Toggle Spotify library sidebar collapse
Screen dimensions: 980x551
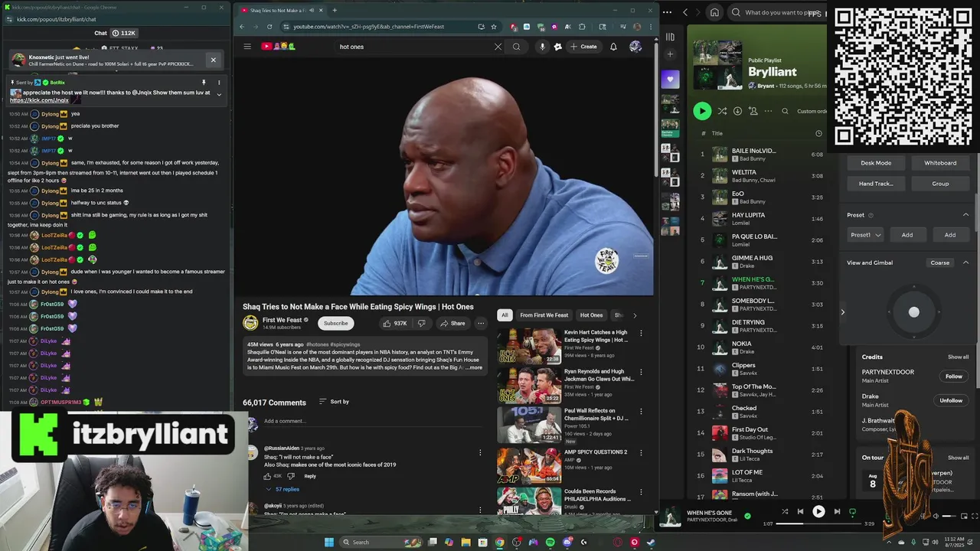670,36
